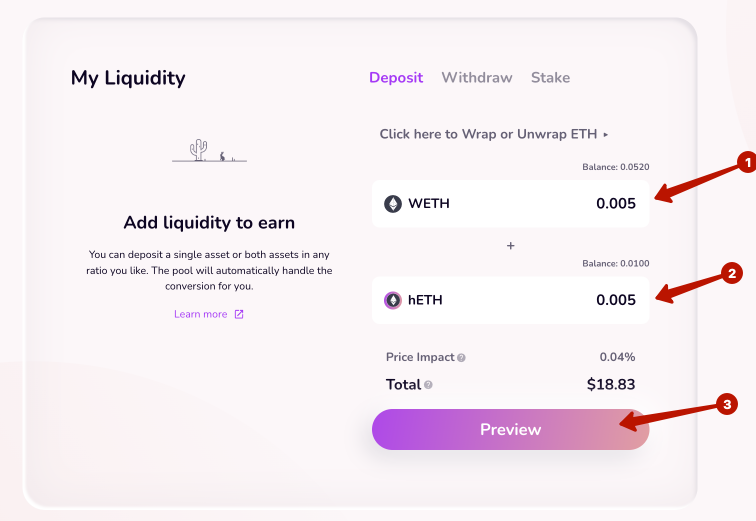Focus the WETH amount input field
Screen dimensions: 756x521
[x=580, y=204]
